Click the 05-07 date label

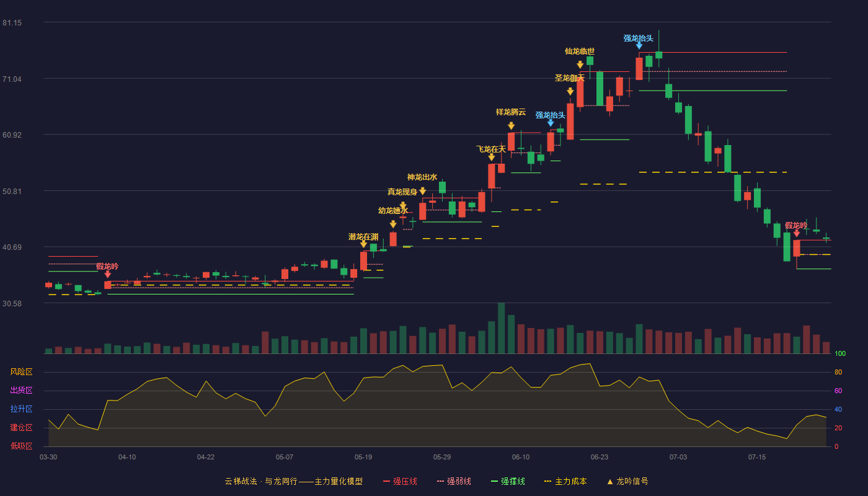pyautogui.click(x=285, y=457)
